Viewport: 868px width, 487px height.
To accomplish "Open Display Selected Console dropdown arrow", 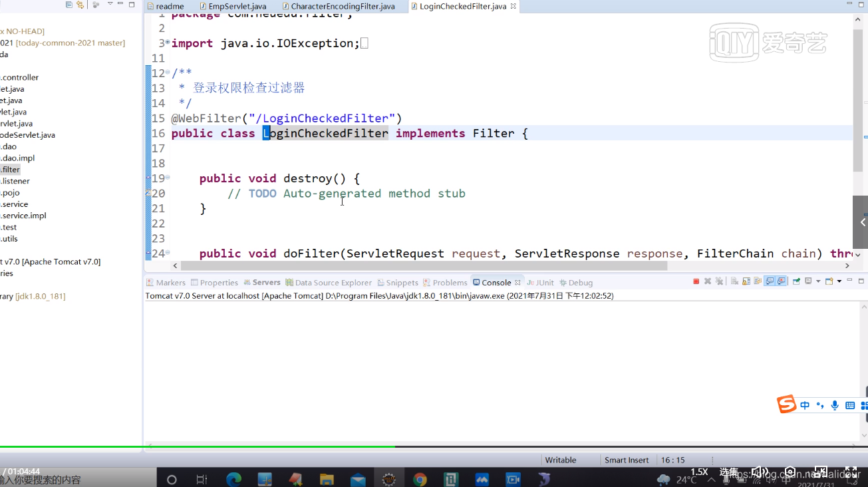I will pyautogui.click(x=818, y=281).
